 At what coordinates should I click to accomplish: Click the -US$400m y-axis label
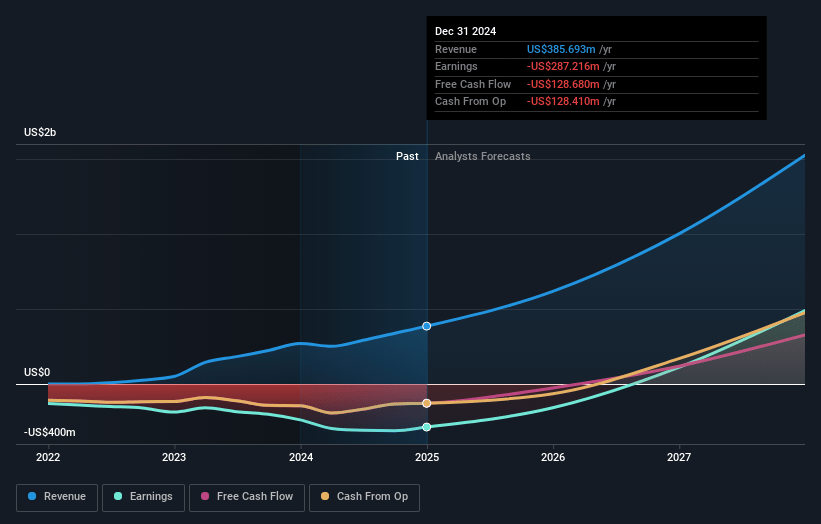tap(50, 432)
